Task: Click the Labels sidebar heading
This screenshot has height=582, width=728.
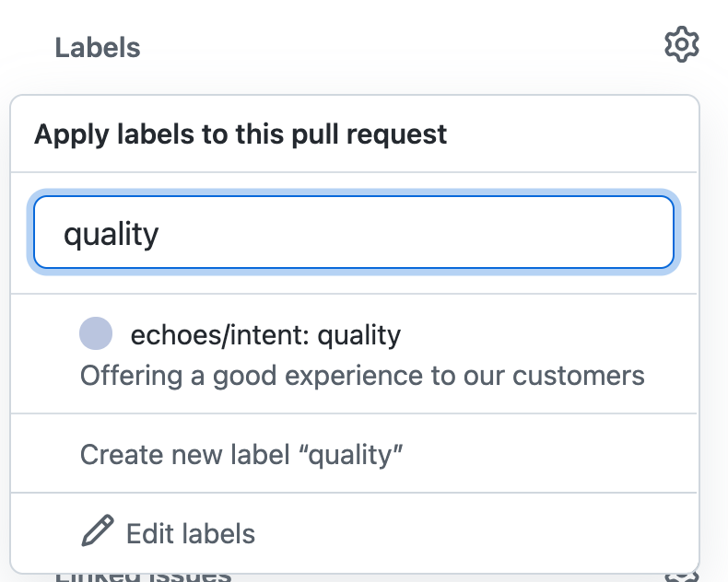Action: coord(98,48)
